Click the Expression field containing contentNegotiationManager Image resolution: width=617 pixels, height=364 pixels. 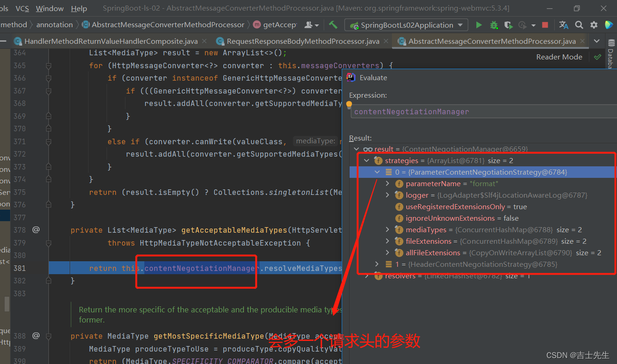pyautogui.click(x=483, y=112)
